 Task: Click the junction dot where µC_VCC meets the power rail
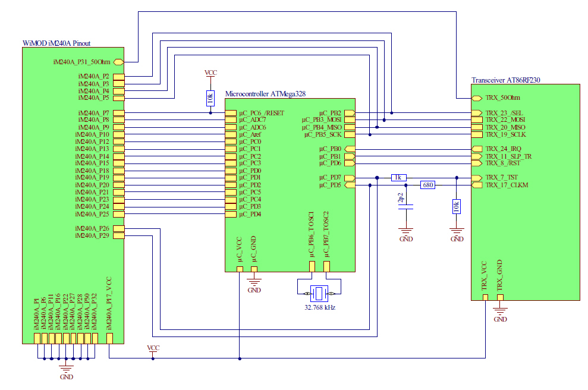click(x=240, y=358)
